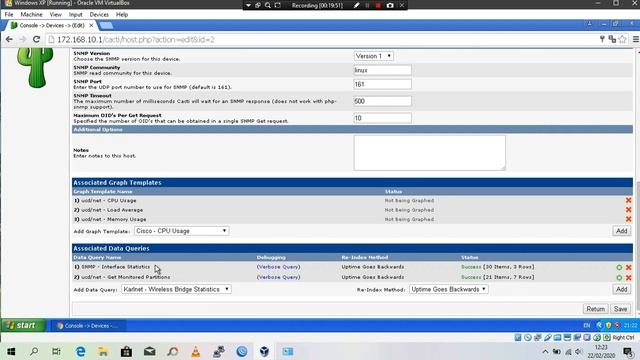Delete the Interface Statistics data query
Viewport: 640px width, 360px height.
(629, 267)
